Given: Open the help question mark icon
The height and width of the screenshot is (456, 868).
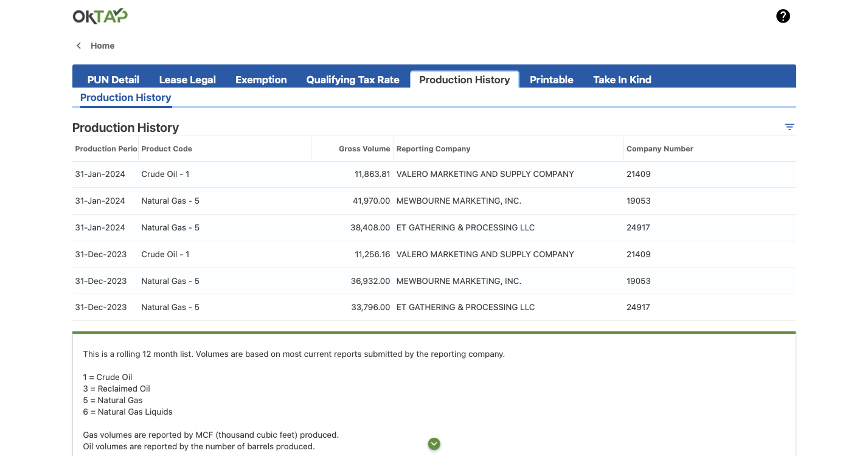Looking at the screenshot, I should (x=783, y=16).
